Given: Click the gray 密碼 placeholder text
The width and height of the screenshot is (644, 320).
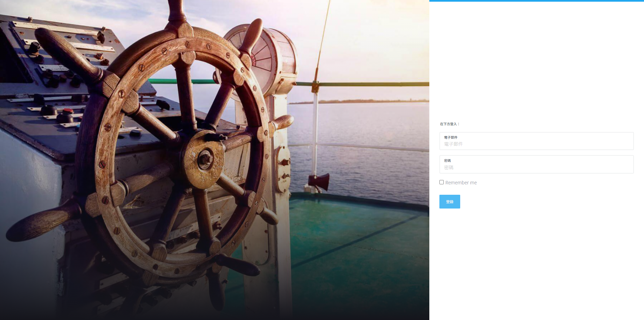Looking at the screenshot, I should (x=449, y=168).
